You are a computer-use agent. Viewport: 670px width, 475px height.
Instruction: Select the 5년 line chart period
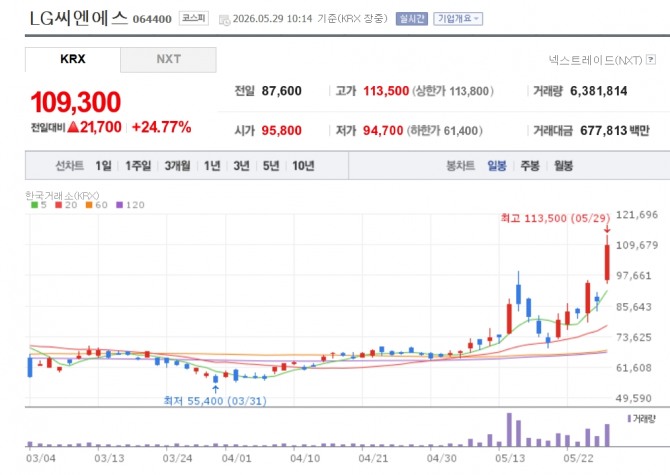271,166
